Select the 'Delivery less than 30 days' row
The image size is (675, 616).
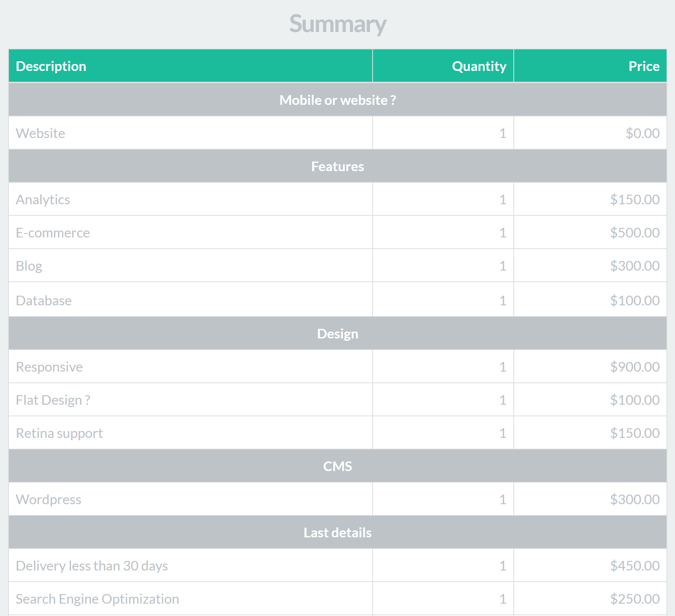pyautogui.click(x=92, y=566)
